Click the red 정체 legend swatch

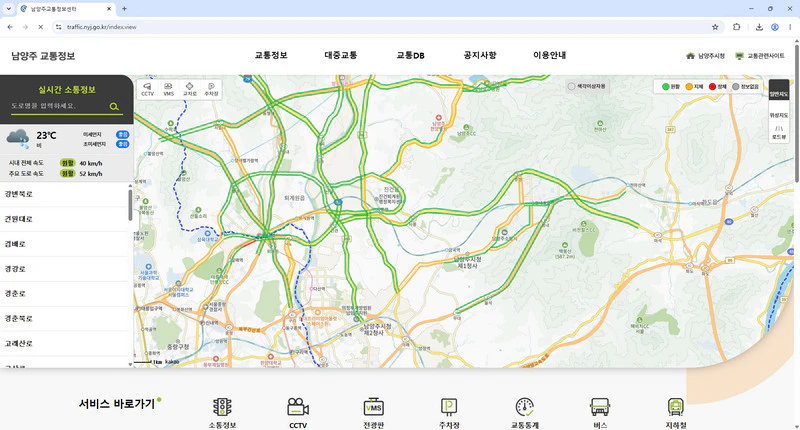pos(712,87)
